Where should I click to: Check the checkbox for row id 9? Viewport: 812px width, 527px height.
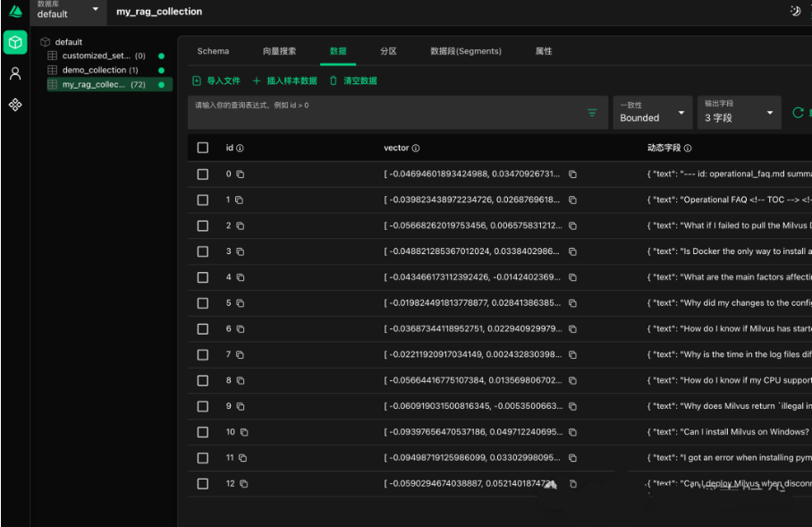pyautogui.click(x=203, y=406)
